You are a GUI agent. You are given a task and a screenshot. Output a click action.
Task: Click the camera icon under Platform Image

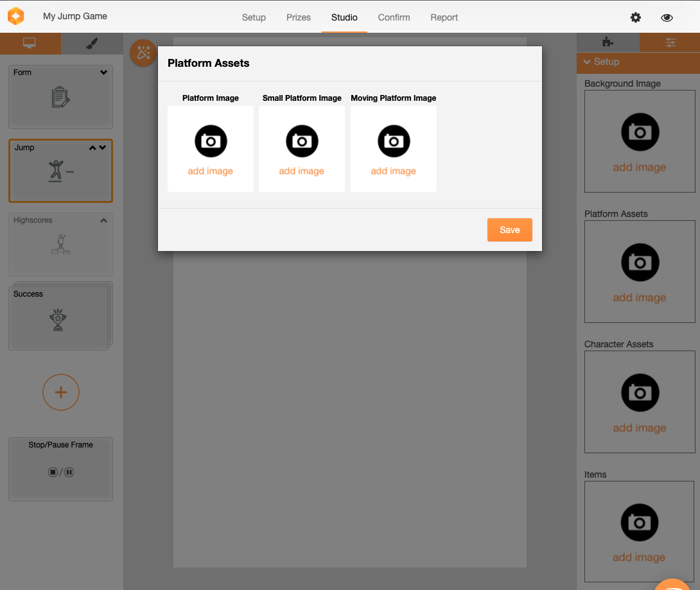click(211, 141)
